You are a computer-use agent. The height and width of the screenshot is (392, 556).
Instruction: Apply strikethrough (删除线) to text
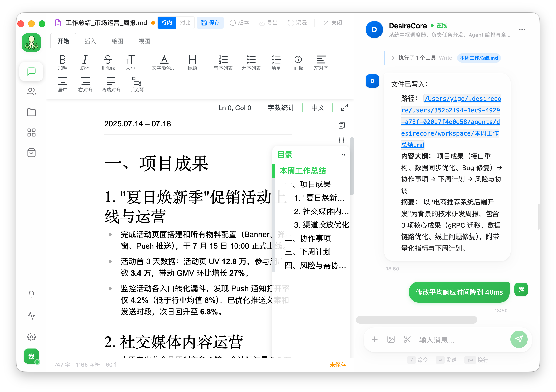(108, 63)
